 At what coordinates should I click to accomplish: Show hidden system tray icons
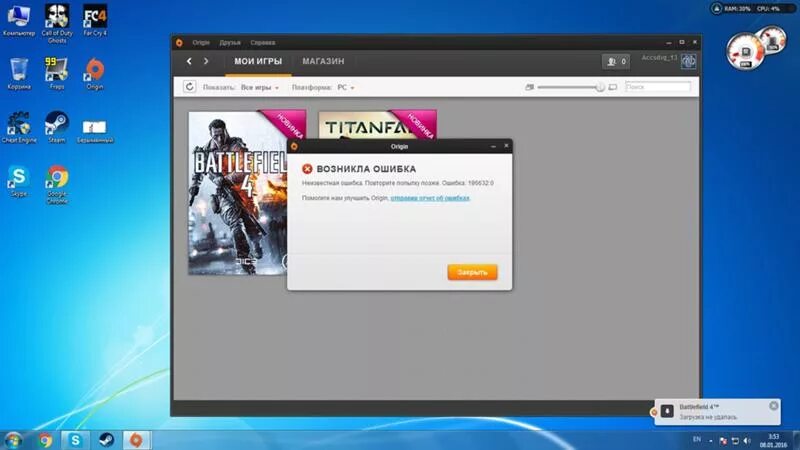pyautogui.click(x=711, y=440)
